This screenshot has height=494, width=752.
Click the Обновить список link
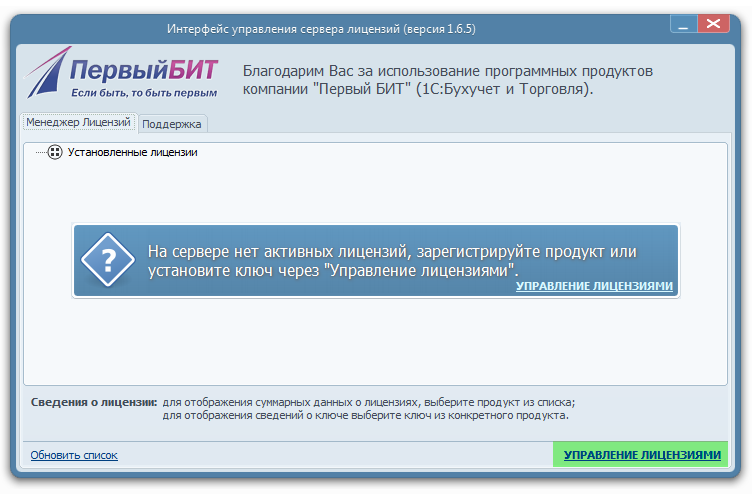pyautogui.click(x=74, y=455)
